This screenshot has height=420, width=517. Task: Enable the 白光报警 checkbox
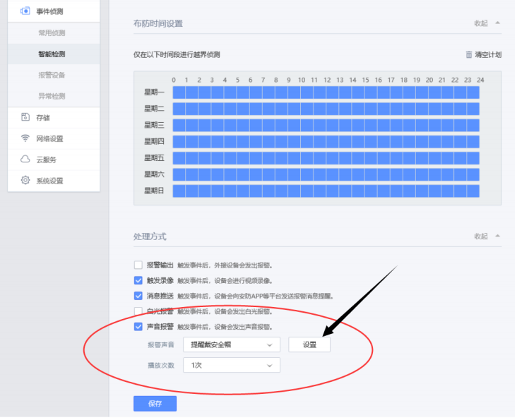point(138,311)
